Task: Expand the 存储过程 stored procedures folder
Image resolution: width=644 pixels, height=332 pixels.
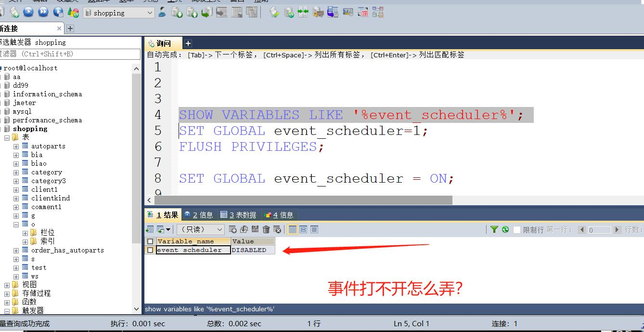Action: [7, 294]
